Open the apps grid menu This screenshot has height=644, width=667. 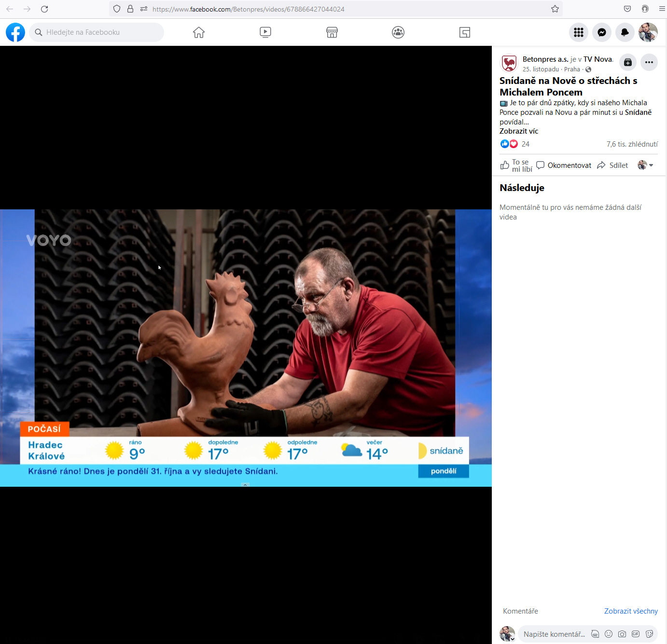coord(579,32)
